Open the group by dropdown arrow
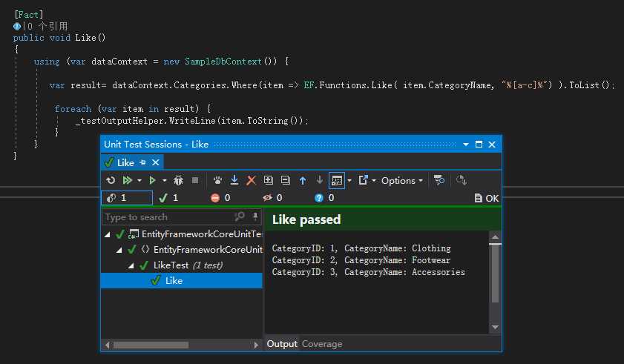 [x=349, y=181]
